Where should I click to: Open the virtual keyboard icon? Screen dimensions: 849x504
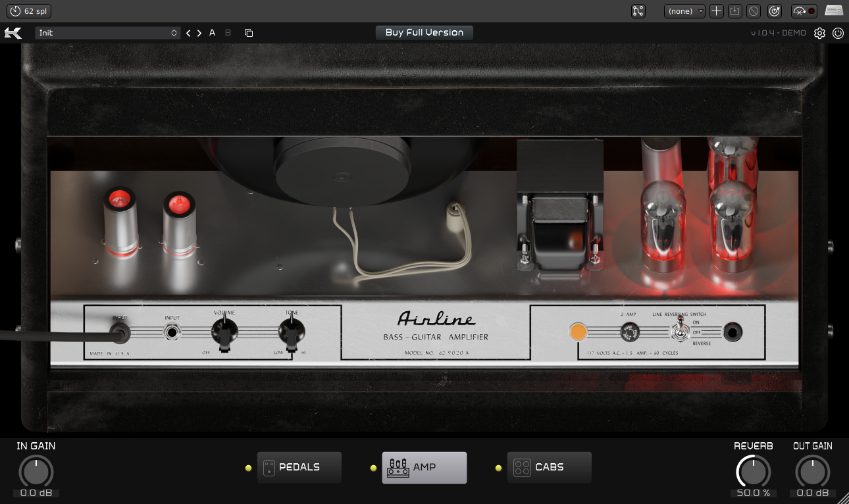click(834, 11)
